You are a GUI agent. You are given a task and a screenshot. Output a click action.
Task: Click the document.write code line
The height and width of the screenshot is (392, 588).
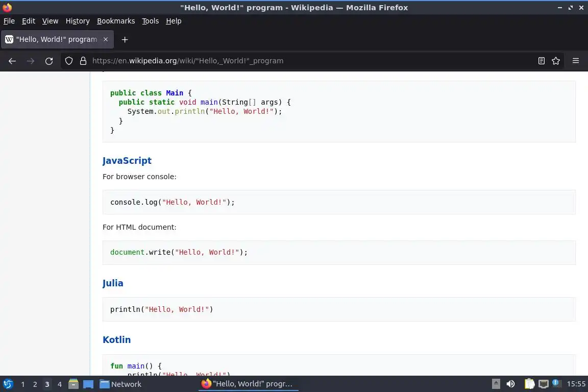(x=179, y=252)
